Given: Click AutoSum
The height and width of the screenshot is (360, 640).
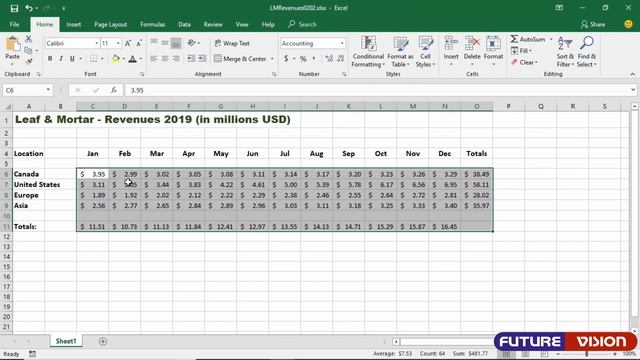Looking at the screenshot, I should 528,39.
